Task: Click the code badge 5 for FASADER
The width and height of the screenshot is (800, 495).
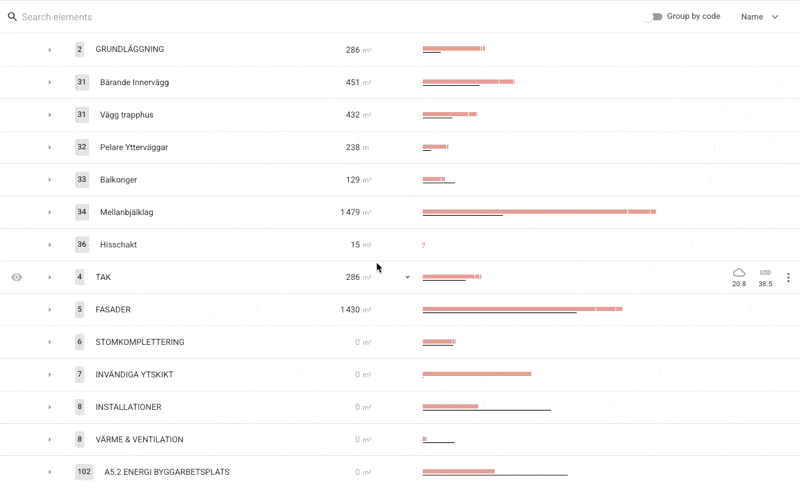Action: pos(80,310)
